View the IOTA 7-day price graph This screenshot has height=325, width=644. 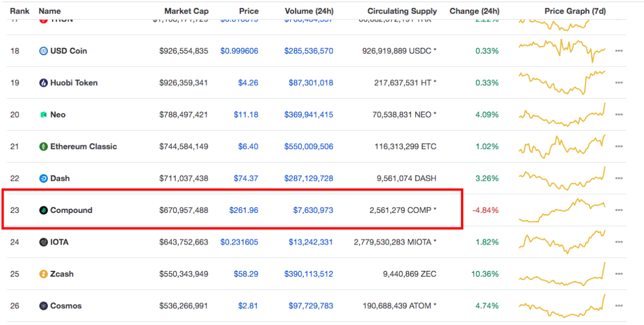coord(562,242)
